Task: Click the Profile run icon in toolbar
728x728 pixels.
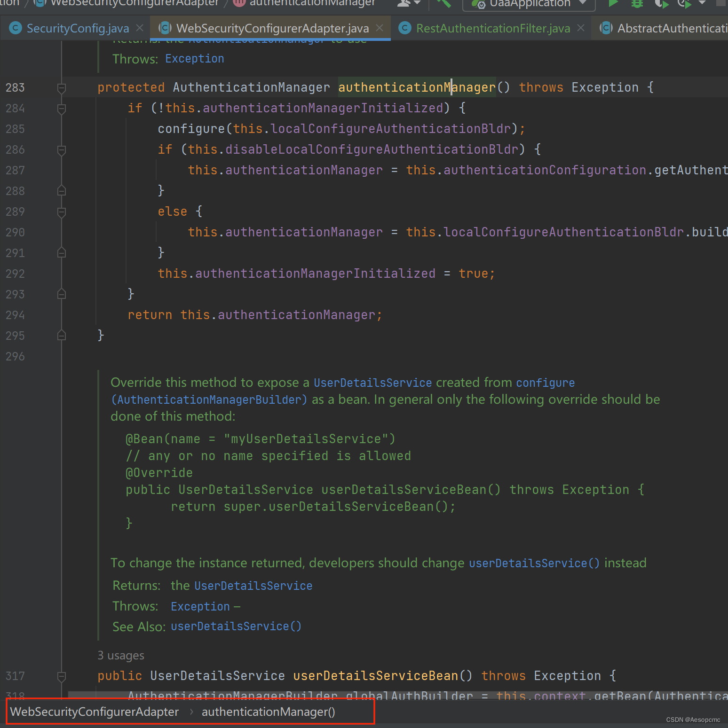Action: [684, 3]
